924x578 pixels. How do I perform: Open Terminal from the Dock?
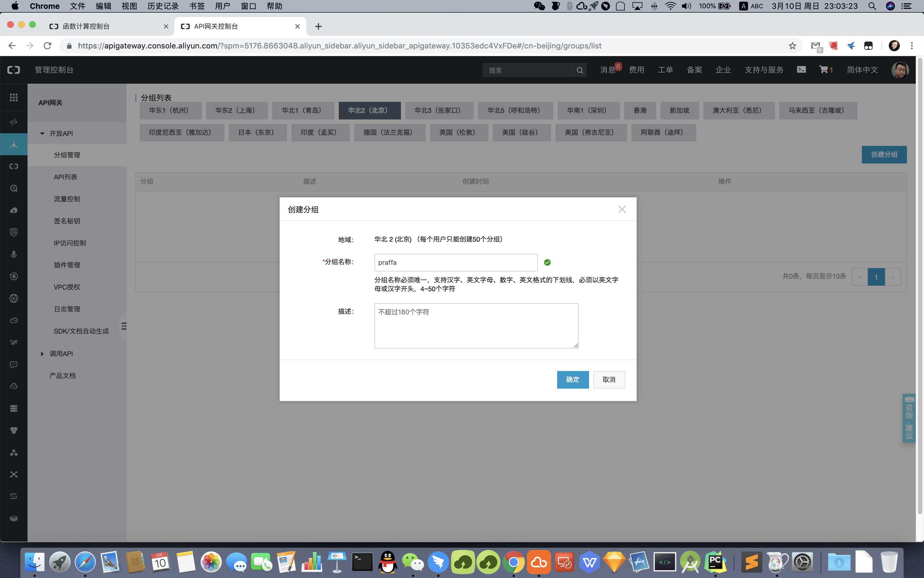click(x=362, y=562)
